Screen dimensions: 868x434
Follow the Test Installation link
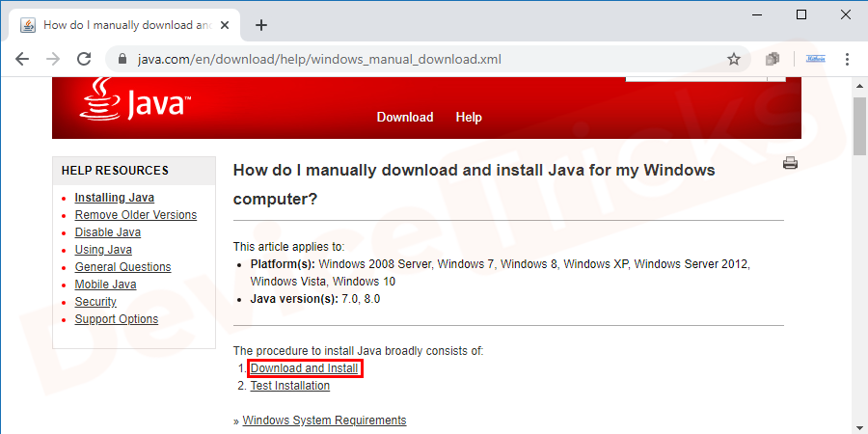click(x=290, y=385)
